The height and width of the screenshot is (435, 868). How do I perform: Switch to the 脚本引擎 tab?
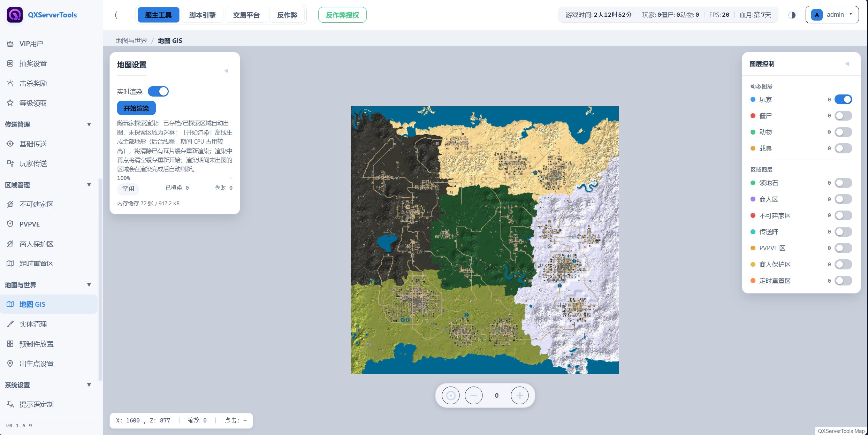click(x=203, y=15)
